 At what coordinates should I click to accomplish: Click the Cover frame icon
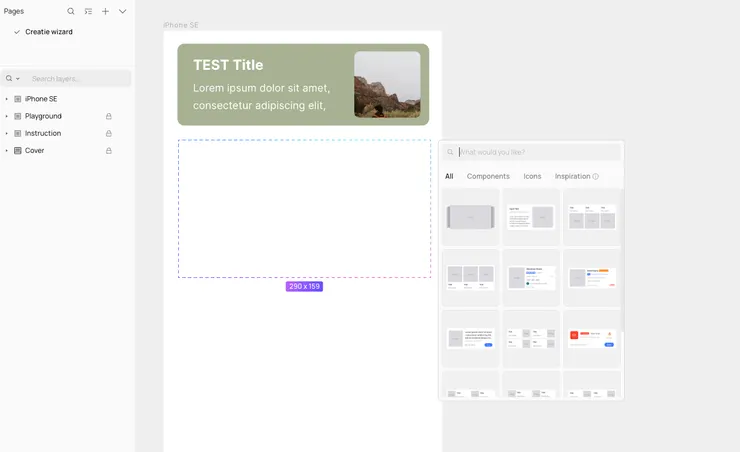[18, 150]
